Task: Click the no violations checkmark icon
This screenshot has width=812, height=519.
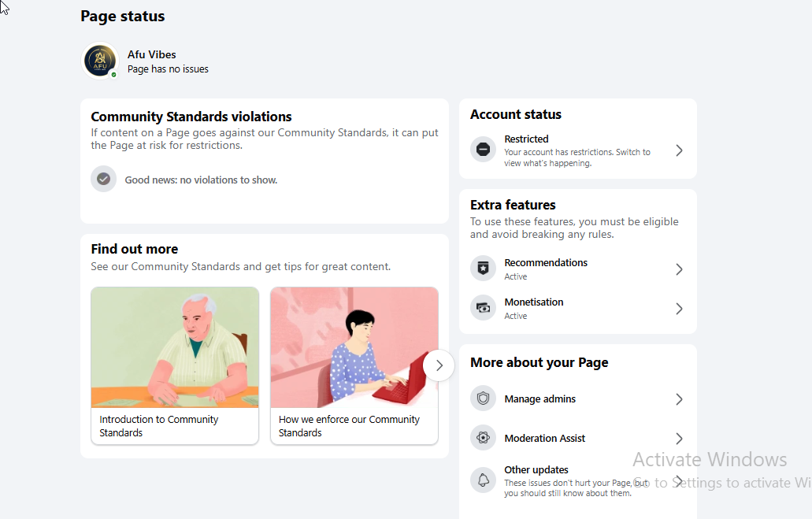Action: (104, 180)
